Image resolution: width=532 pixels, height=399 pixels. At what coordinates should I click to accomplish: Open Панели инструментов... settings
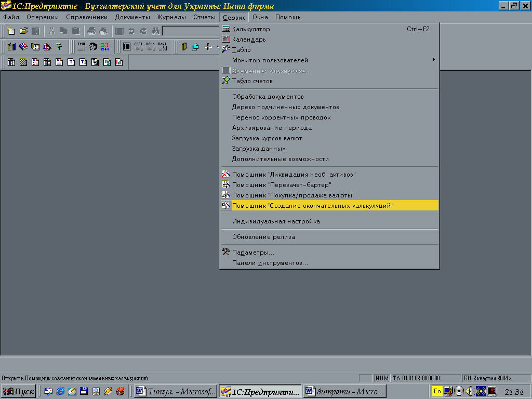pos(329,263)
